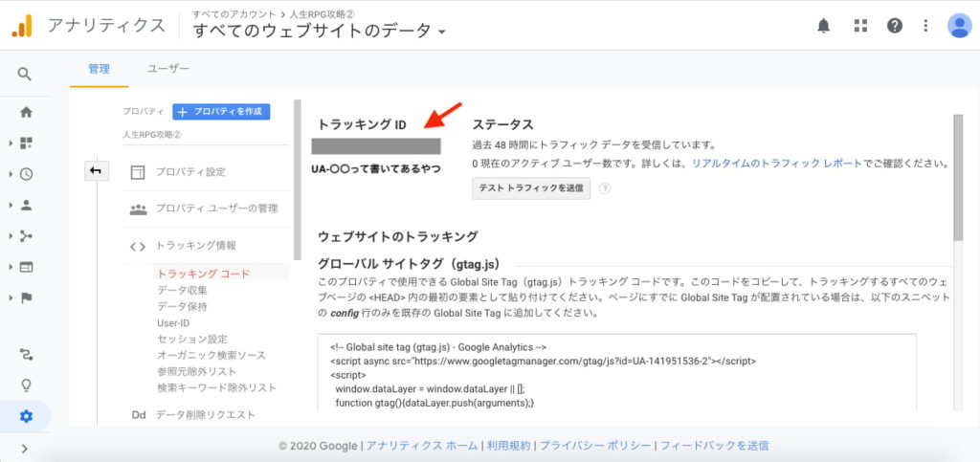
Task: Click the tracking info code brackets icon
Action: [x=138, y=246]
